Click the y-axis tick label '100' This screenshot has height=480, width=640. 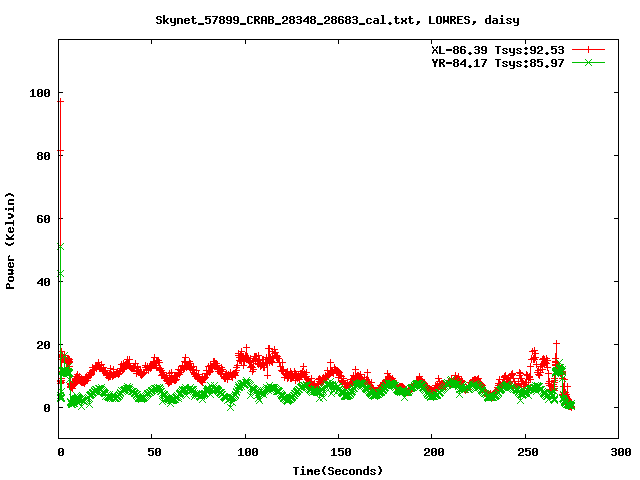[x=40, y=93]
